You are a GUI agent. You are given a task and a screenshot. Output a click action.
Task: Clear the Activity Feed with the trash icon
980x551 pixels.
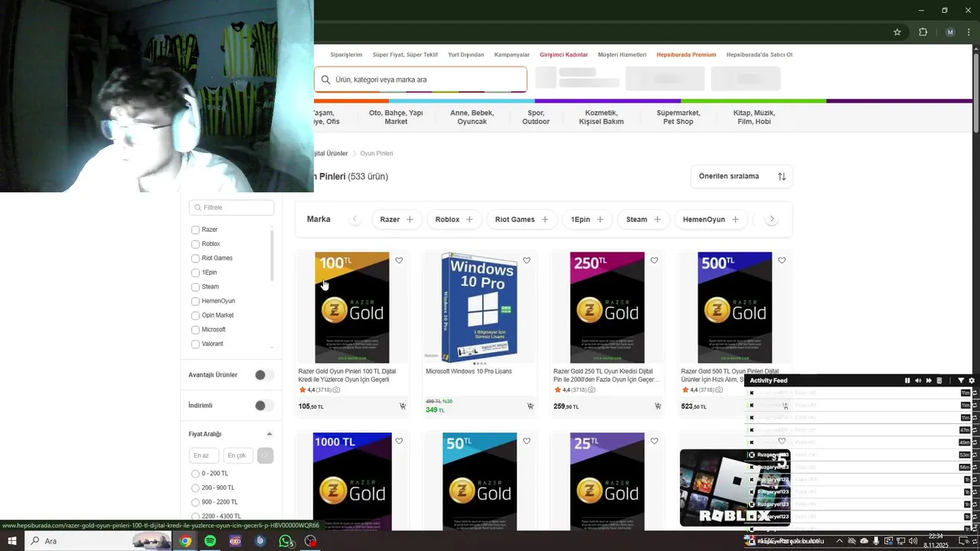click(x=939, y=380)
